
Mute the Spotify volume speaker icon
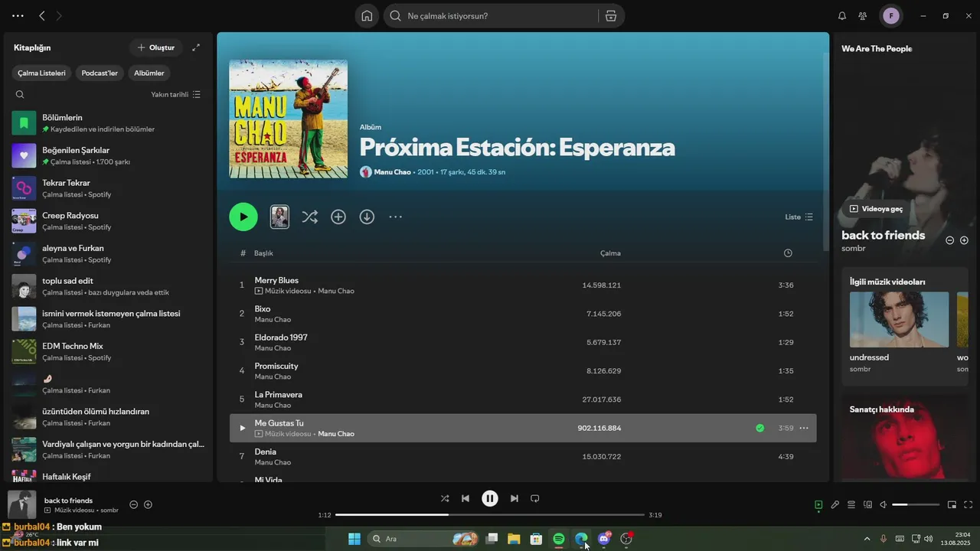click(883, 505)
